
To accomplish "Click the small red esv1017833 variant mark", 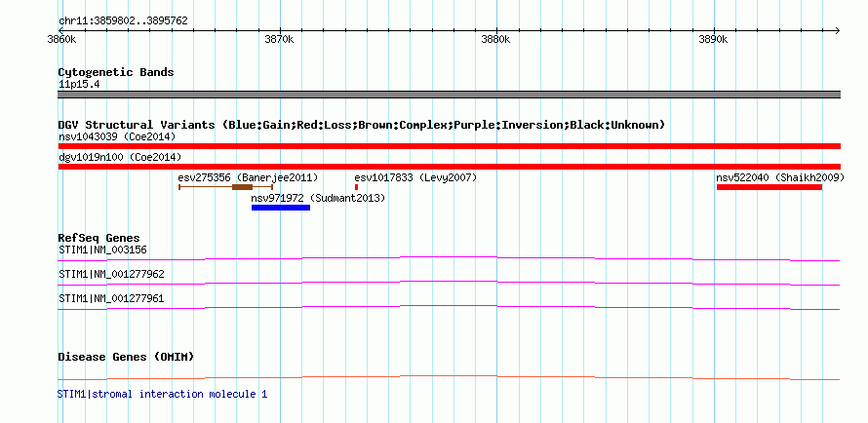I will point(357,187).
